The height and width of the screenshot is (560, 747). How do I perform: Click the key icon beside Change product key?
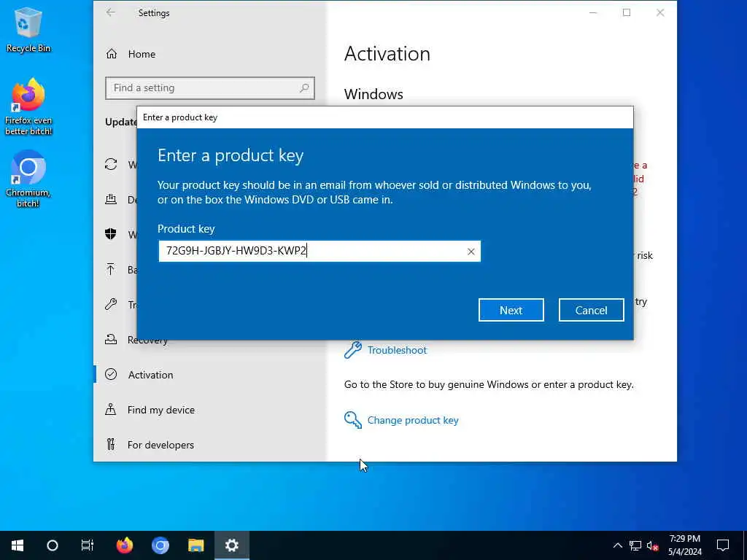click(x=353, y=420)
